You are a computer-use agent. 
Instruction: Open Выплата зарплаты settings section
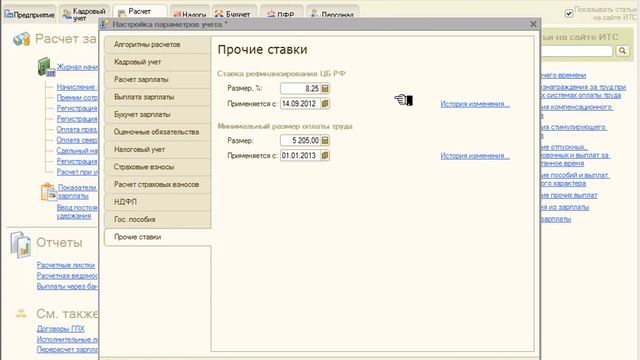pyautogui.click(x=157, y=97)
